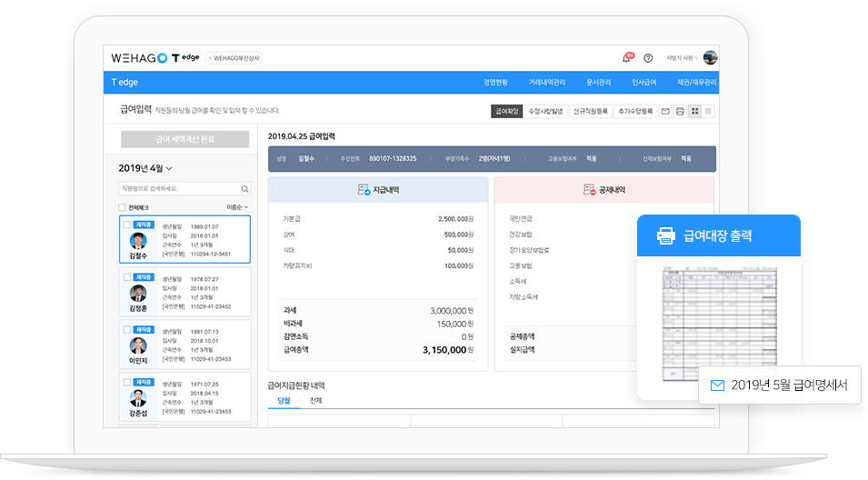Viewport: 868px width, 480px height.
Task: Open the WEHAGO부산상사 company selector
Action: pos(234,58)
